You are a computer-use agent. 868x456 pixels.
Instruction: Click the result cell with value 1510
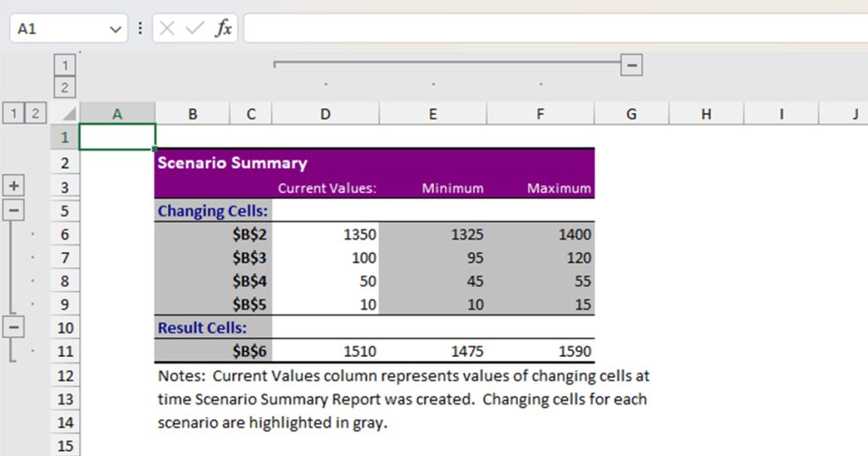click(x=325, y=351)
